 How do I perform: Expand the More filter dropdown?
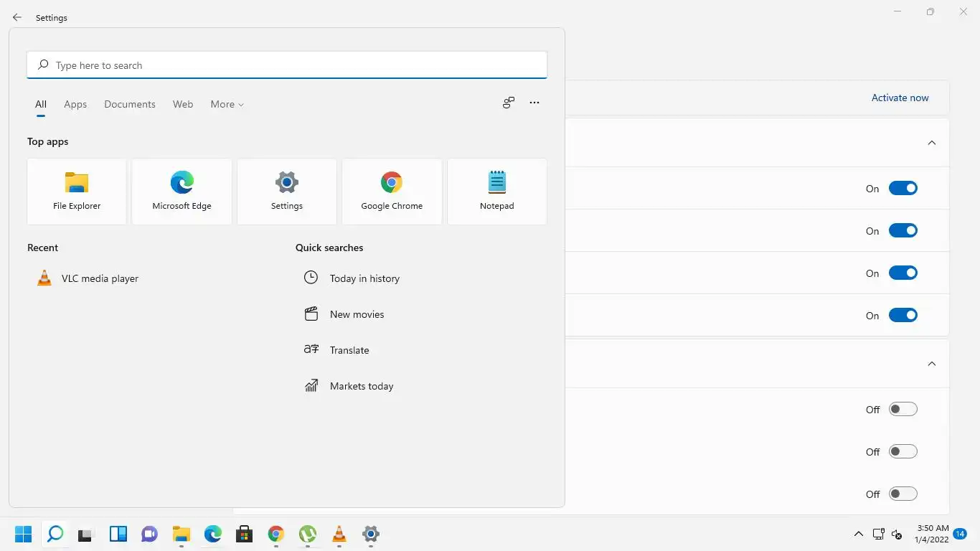pos(227,104)
